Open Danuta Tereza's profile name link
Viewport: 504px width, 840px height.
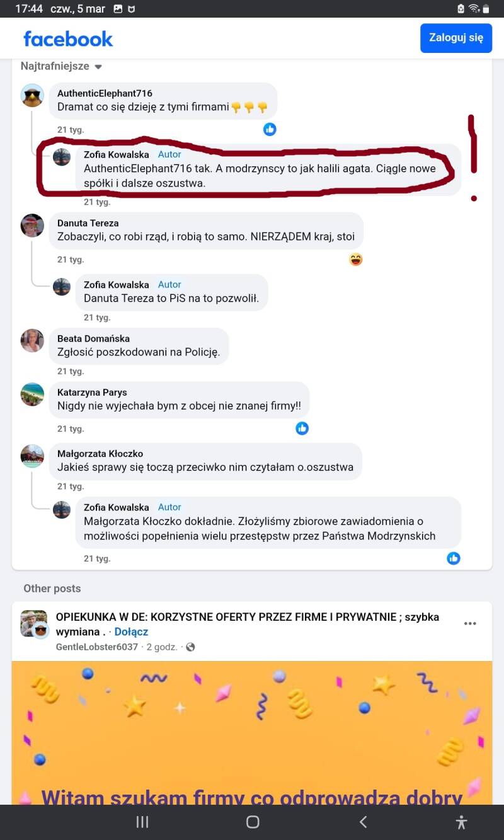coord(88,223)
